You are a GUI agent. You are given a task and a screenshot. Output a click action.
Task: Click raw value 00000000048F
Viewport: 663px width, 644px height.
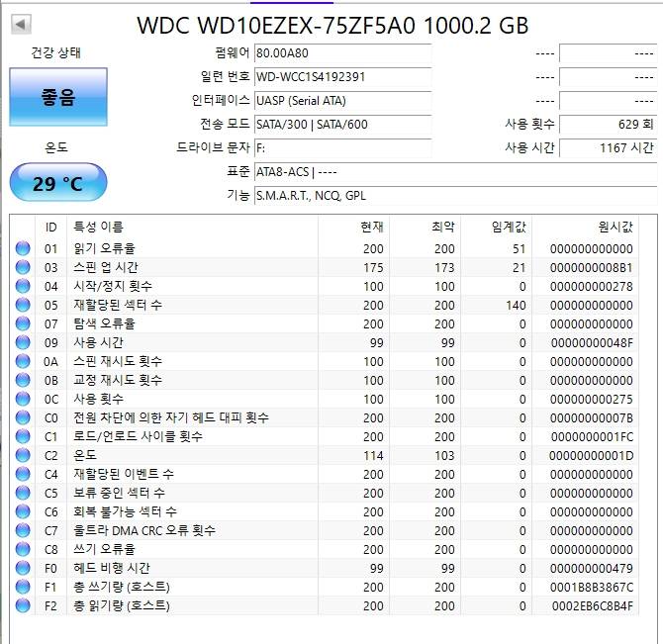[x=592, y=342]
